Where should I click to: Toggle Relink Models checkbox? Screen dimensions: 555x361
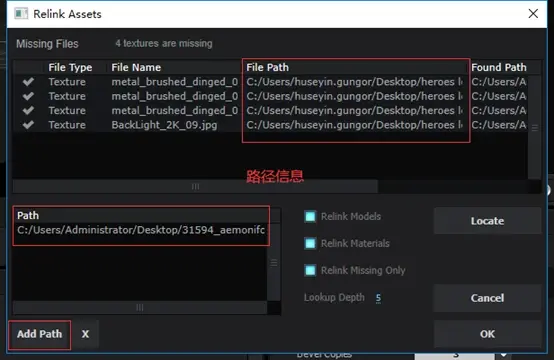click(x=310, y=217)
